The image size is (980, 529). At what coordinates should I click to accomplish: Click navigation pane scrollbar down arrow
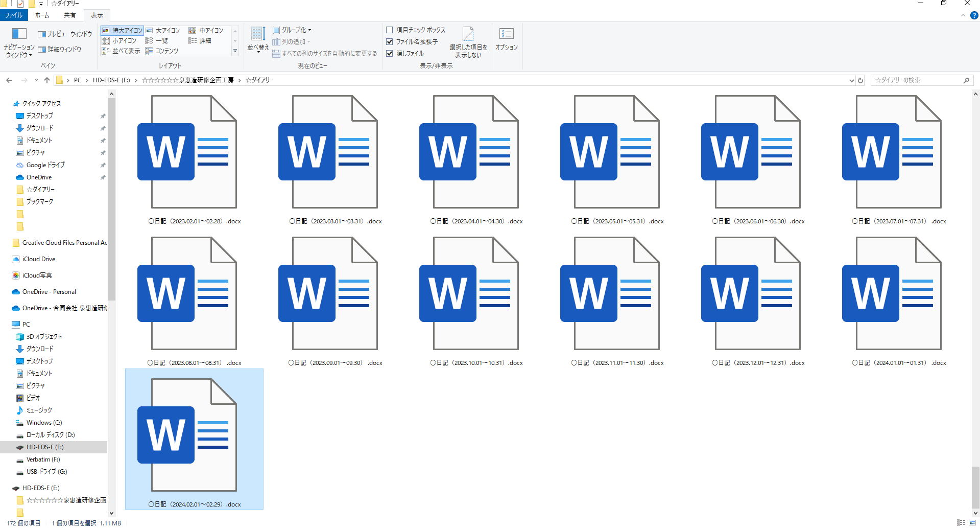click(111, 513)
